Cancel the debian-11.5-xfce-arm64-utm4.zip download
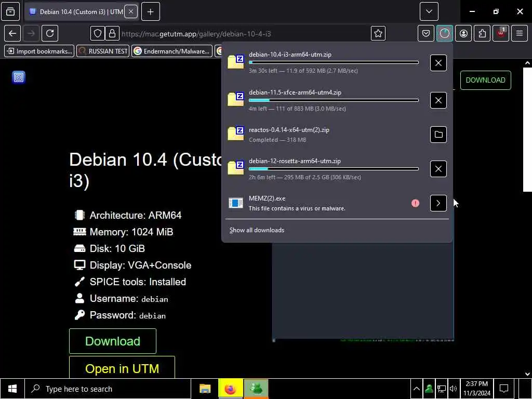The height and width of the screenshot is (399, 532). point(438,100)
